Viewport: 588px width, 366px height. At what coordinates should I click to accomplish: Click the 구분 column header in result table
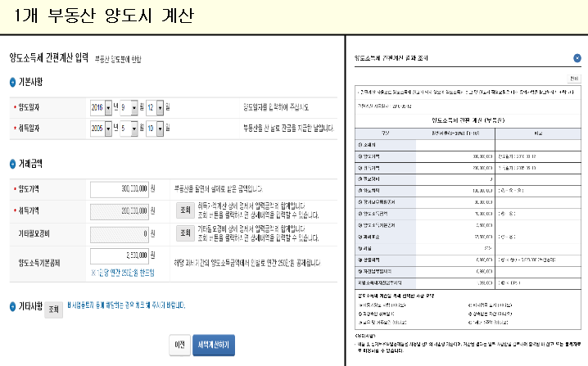tap(385, 133)
